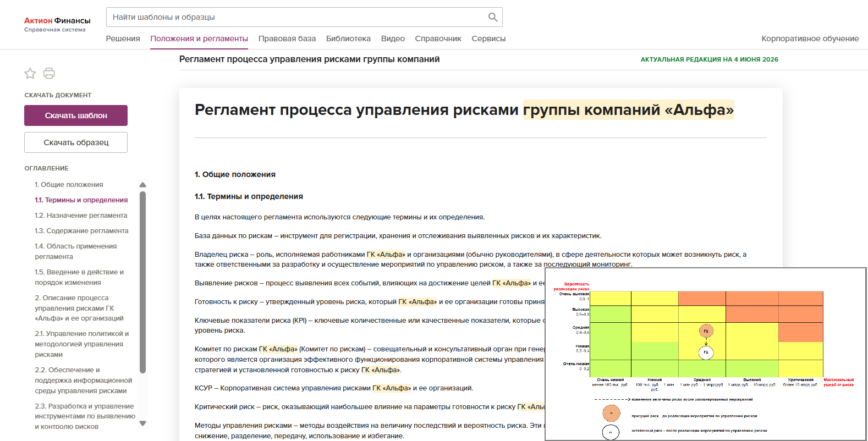Screen dimensions: 868x441
Task: Click the white circle in matrix legend
Action: (x=611, y=433)
